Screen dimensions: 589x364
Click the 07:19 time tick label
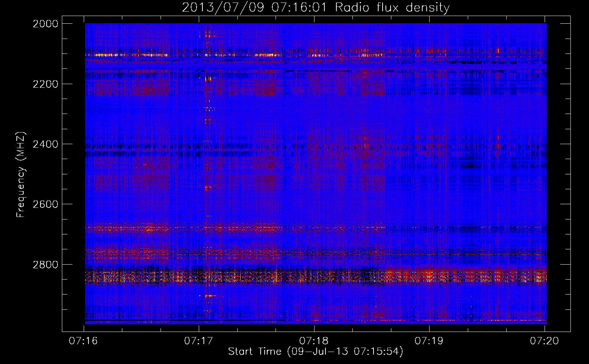point(429,341)
